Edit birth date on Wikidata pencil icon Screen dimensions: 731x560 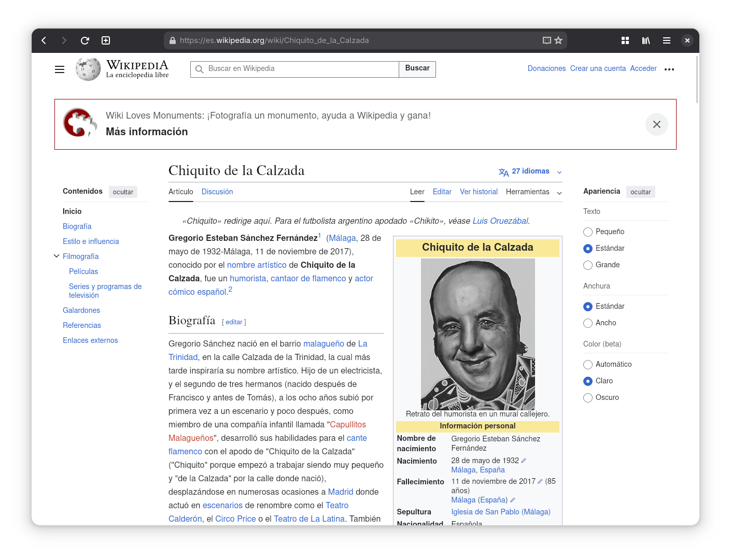(x=524, y=461)
